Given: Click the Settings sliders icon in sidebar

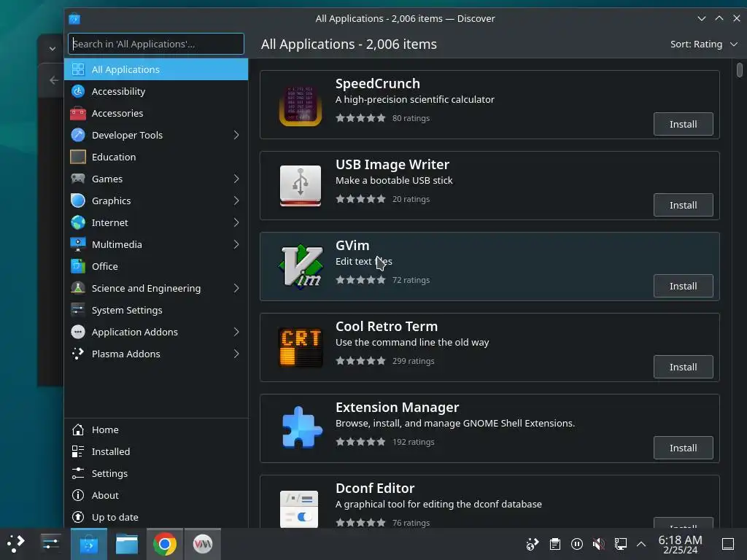Looking at the screenshot, I should click(x=77, y=473).
